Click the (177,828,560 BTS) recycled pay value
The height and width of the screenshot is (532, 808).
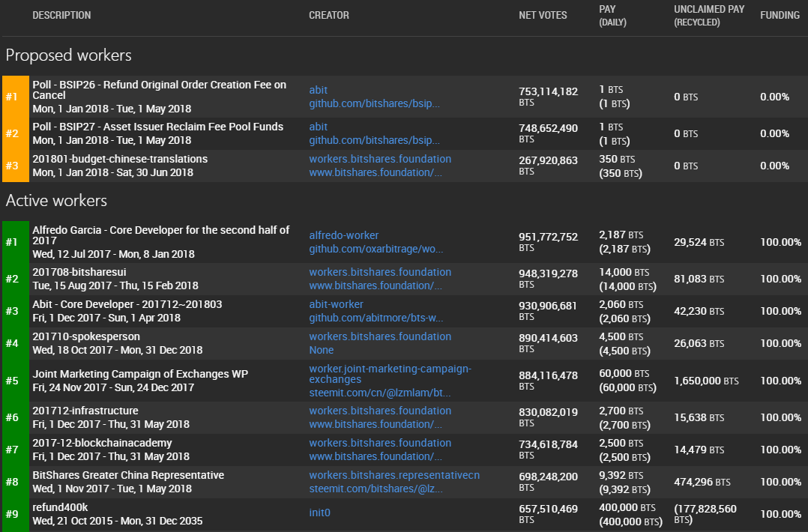point(705,514)
